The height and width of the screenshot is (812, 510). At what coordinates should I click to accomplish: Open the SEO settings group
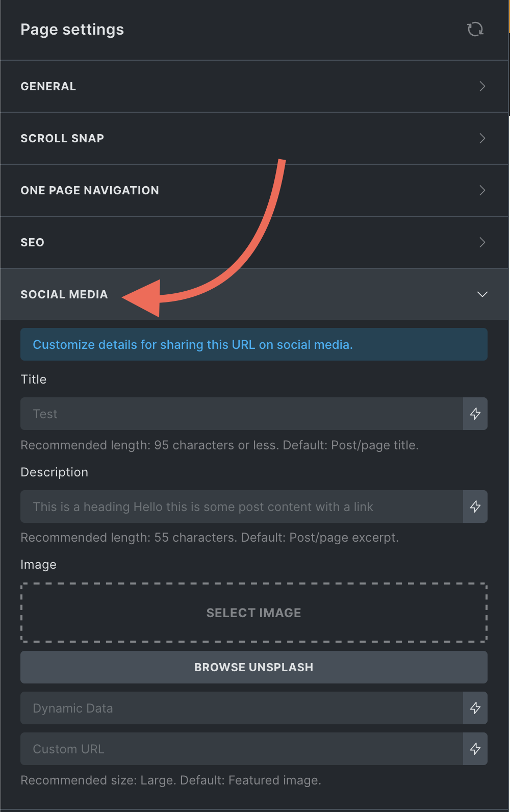click(254, 242)
